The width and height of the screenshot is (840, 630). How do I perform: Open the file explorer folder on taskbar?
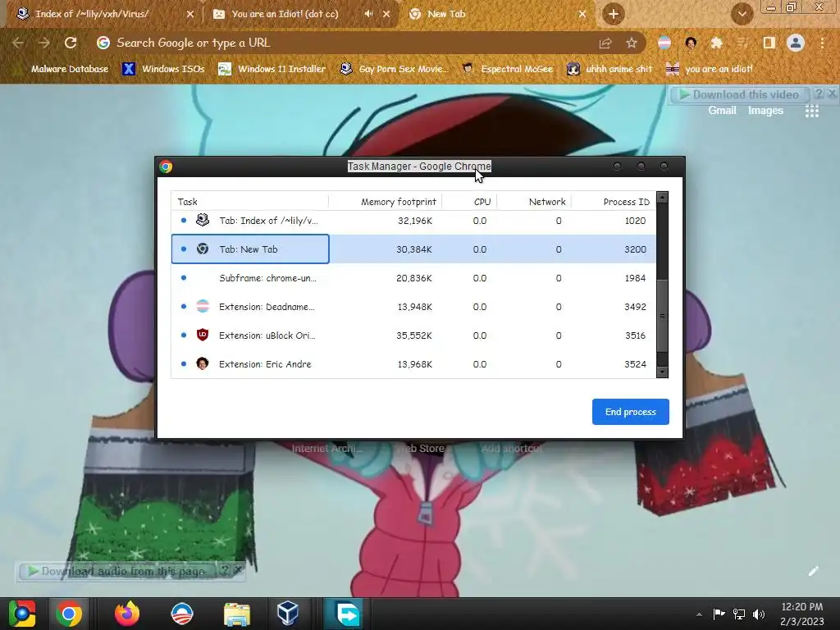coord(237,614)
